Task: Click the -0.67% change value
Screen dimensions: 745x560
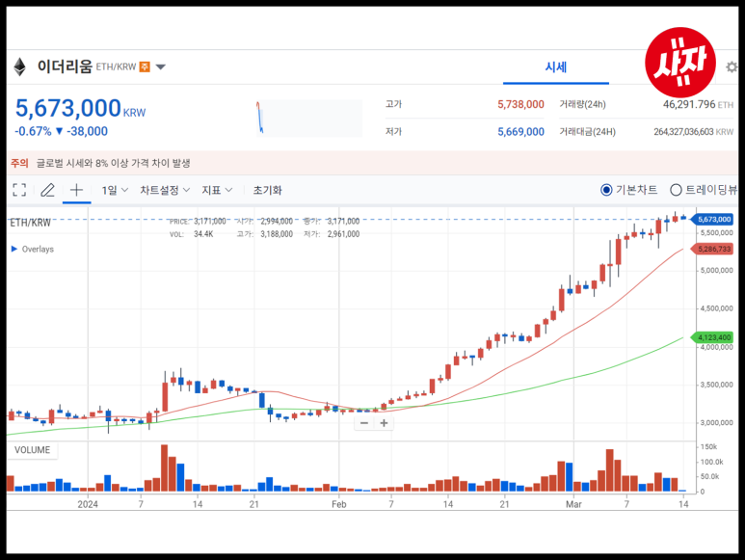Action: pyautogui.click(x=33, y=131)
